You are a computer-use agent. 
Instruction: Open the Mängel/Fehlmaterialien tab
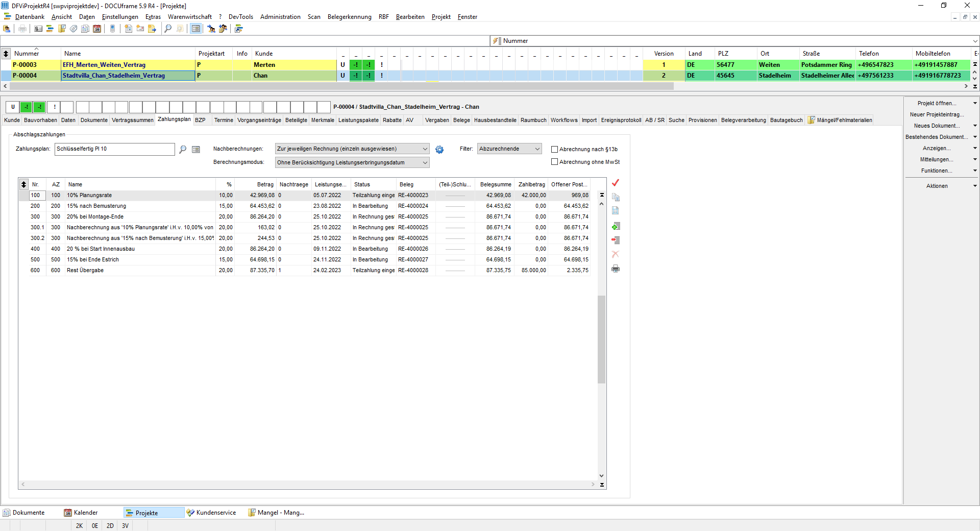(x=840, y=120)
